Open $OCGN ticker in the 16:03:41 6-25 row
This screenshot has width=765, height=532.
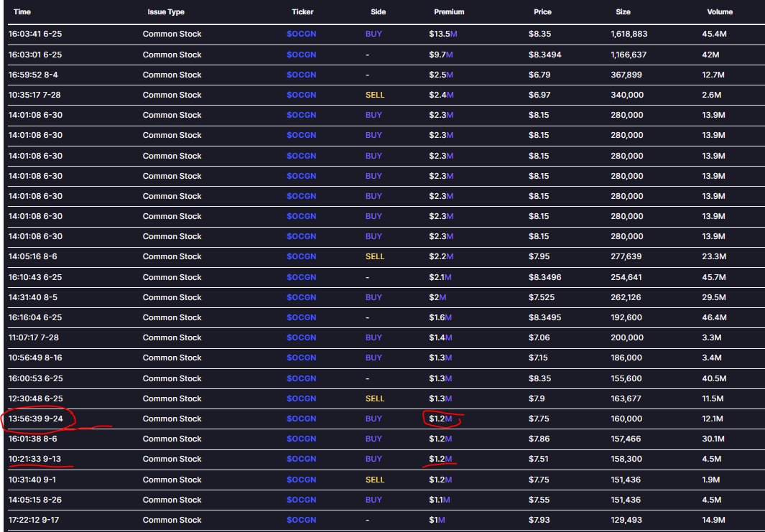(x=301, y=34)
